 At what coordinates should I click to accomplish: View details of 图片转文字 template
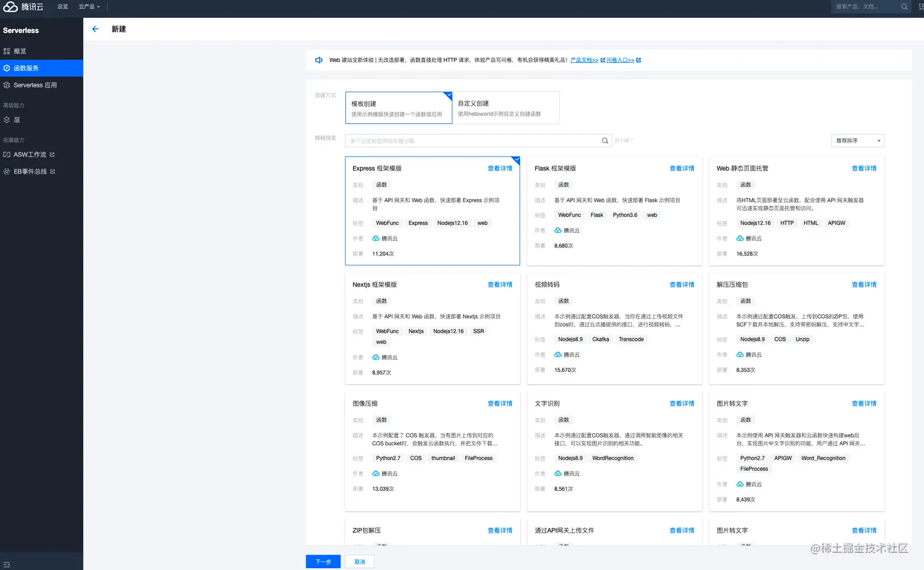[x=864, y=404]
